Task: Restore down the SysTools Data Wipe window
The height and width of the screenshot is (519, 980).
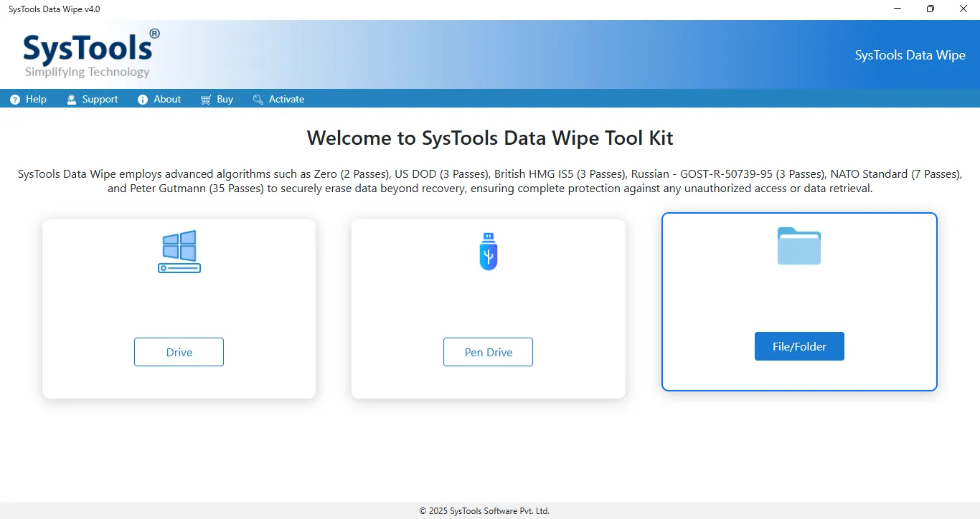Action: click(930, 9)
